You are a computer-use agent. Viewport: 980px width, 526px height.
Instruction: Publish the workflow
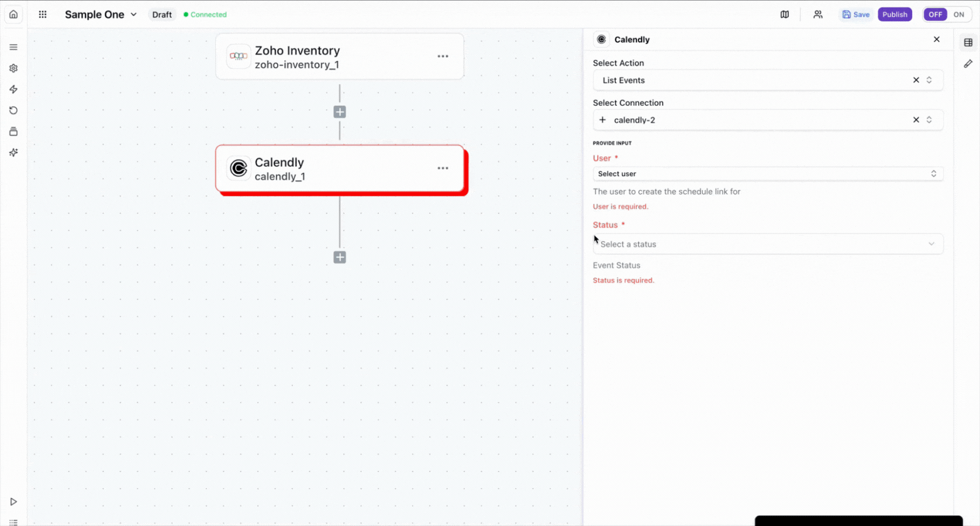[x=895, y=14]
